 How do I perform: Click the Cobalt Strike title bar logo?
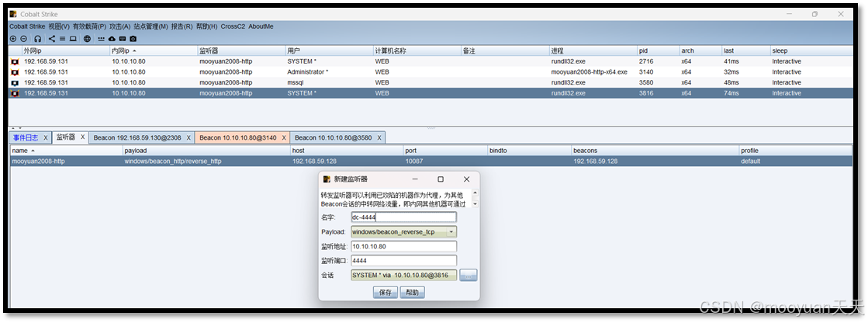tap(13, 14)
